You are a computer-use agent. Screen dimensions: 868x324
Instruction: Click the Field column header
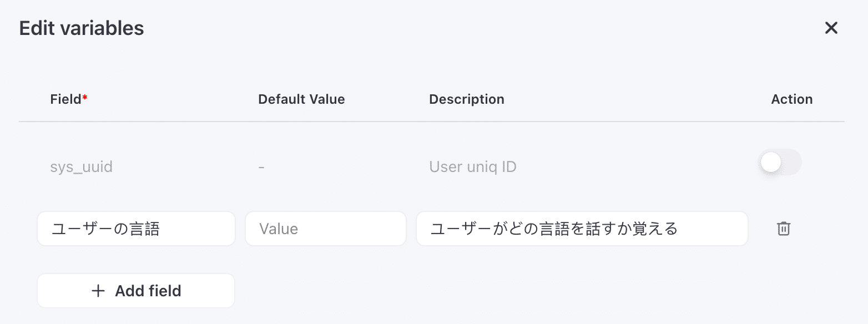pos(66,99)
